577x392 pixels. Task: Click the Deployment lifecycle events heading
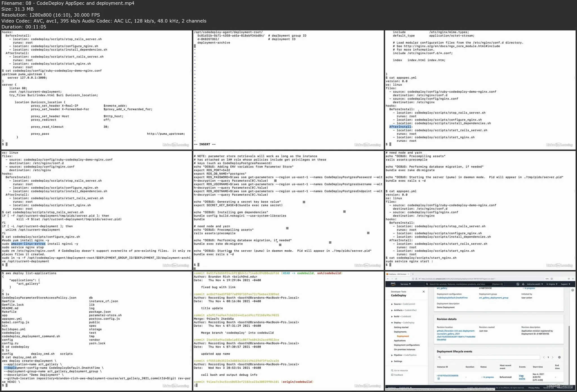click(x=454, y=352)
